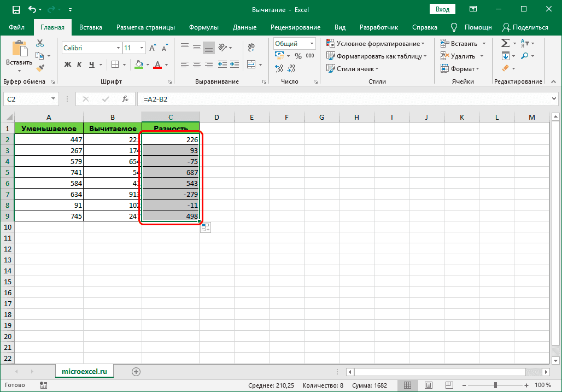Enable wrap text formatting
Viewport: 562px width, 392px height.
(251, 48)
